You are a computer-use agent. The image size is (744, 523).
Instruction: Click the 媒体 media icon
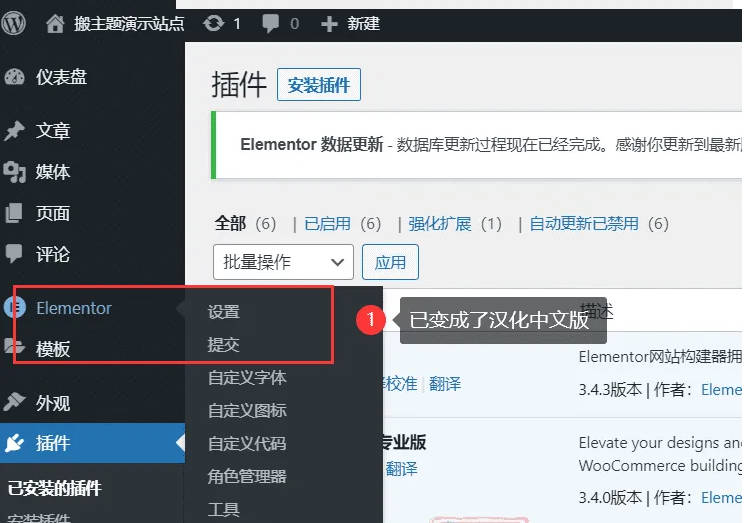click(14, 172)
